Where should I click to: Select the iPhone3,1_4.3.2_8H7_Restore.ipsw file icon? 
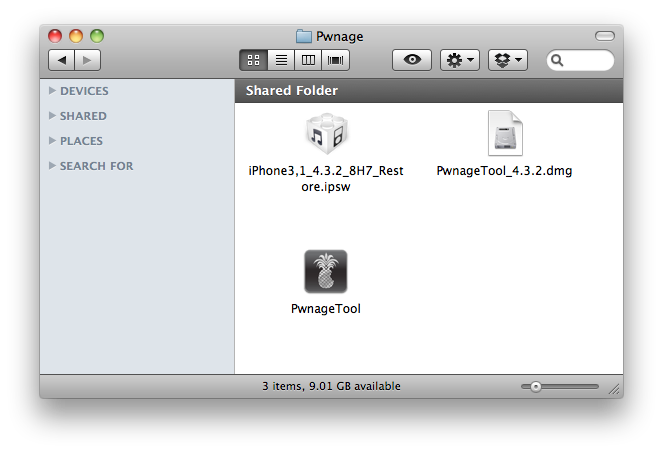(325, 135)
